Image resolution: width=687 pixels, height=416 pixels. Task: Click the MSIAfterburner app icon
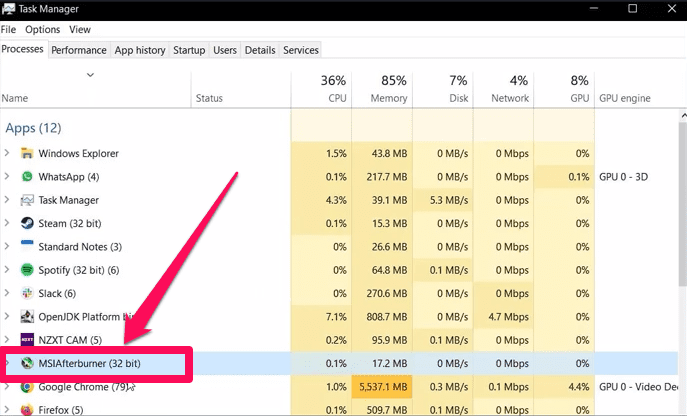coord(27,363)
